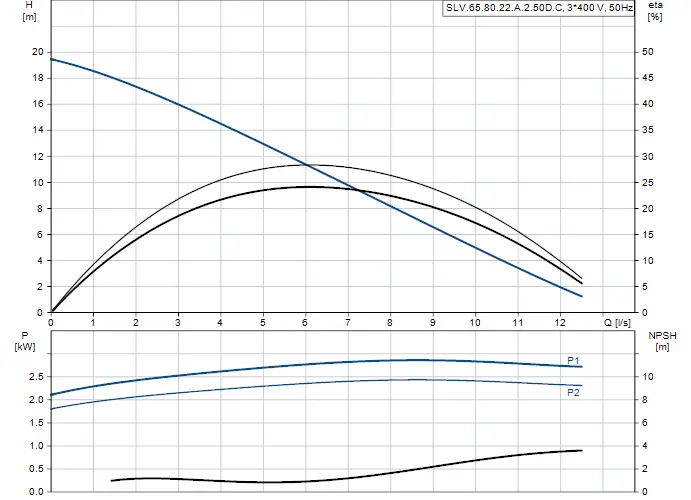Click the 20 tick on H axis
Viewport: 691px width, 500px height.
pos(38,52)
